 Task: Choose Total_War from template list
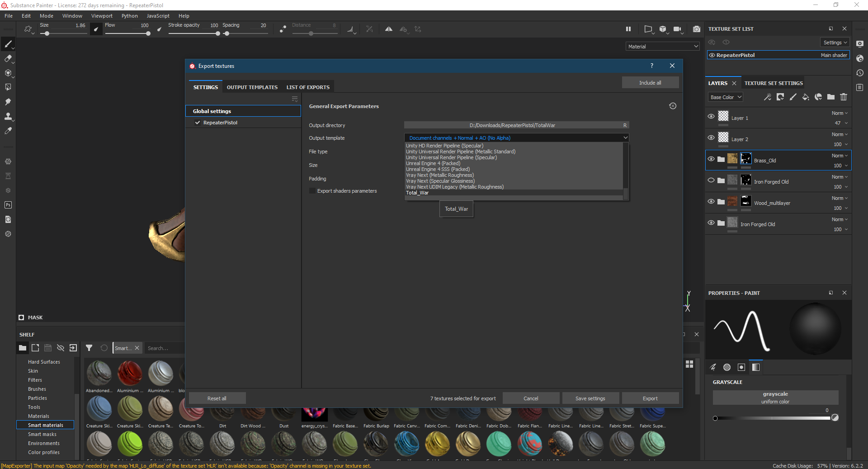click(514, 193)
